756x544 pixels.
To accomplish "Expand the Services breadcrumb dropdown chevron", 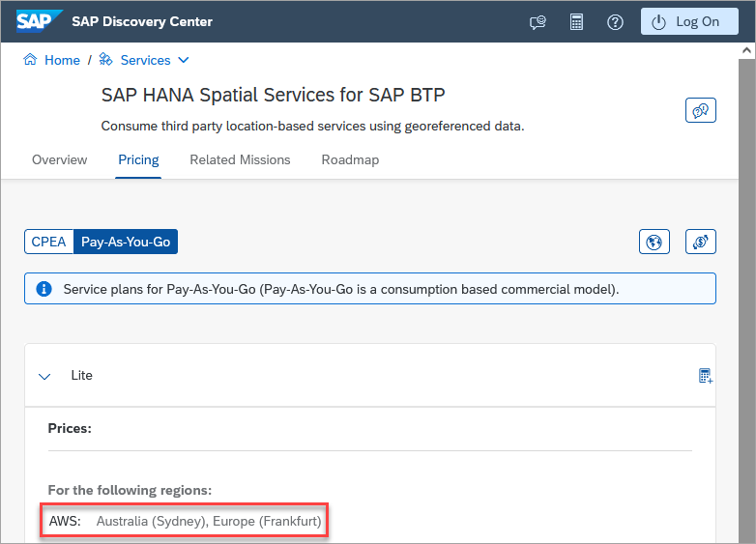I will pyautogui.click(x=184, y=60).
